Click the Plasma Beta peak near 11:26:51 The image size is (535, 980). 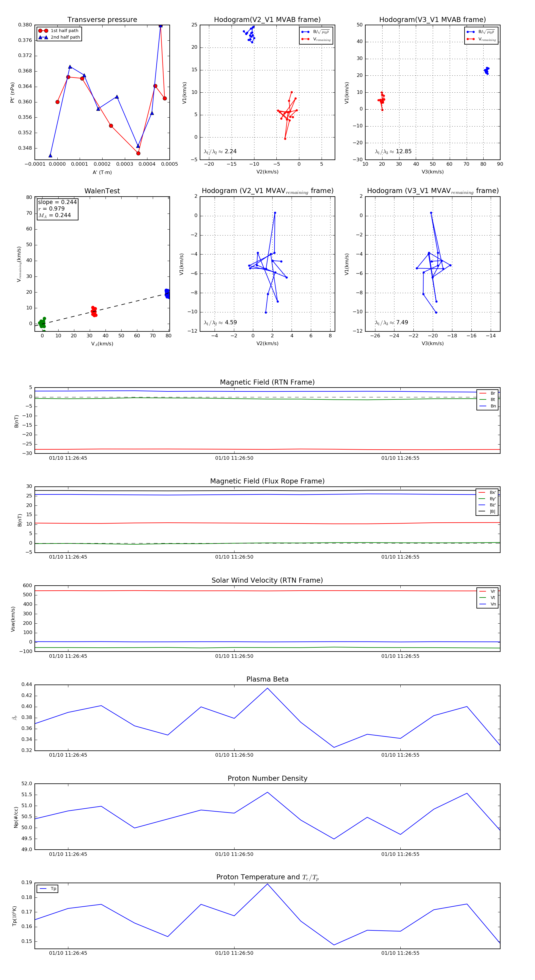click(267, 688)
